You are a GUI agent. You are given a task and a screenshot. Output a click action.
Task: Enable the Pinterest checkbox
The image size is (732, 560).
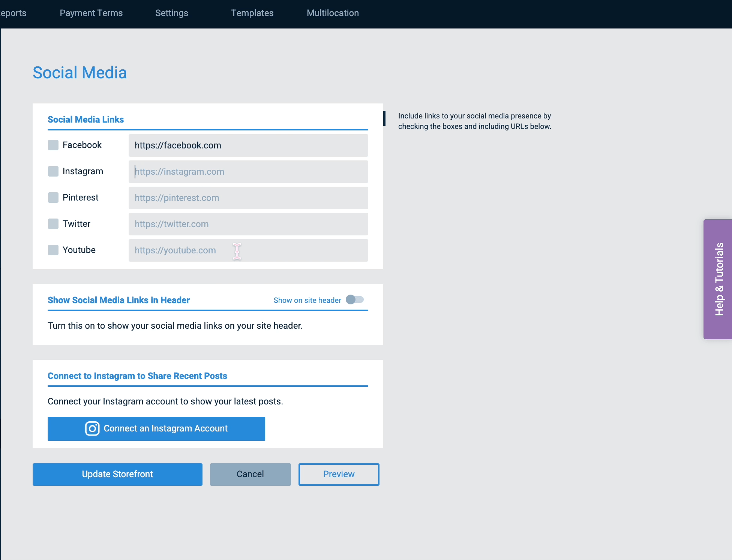(53, 198)
